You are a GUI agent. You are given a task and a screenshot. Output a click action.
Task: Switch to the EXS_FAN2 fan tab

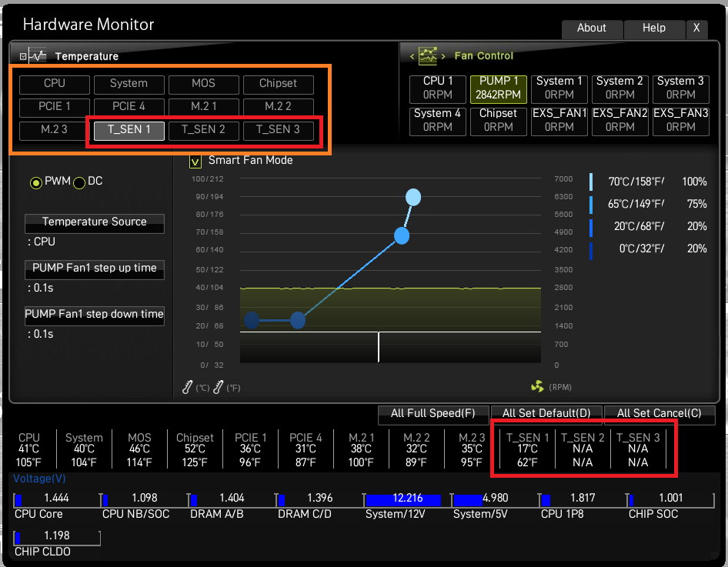point(620,121)
